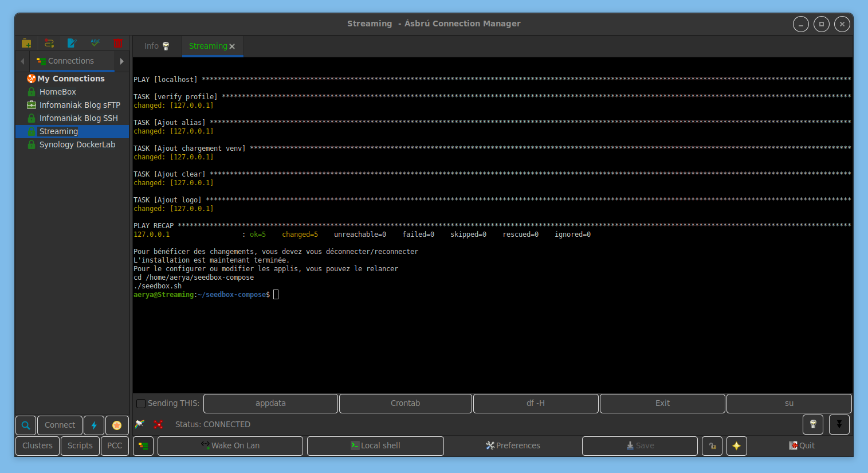This screenshot has width=868, height=473.
Task: Open the Clusters tab
Action: (x=37, y=446)
